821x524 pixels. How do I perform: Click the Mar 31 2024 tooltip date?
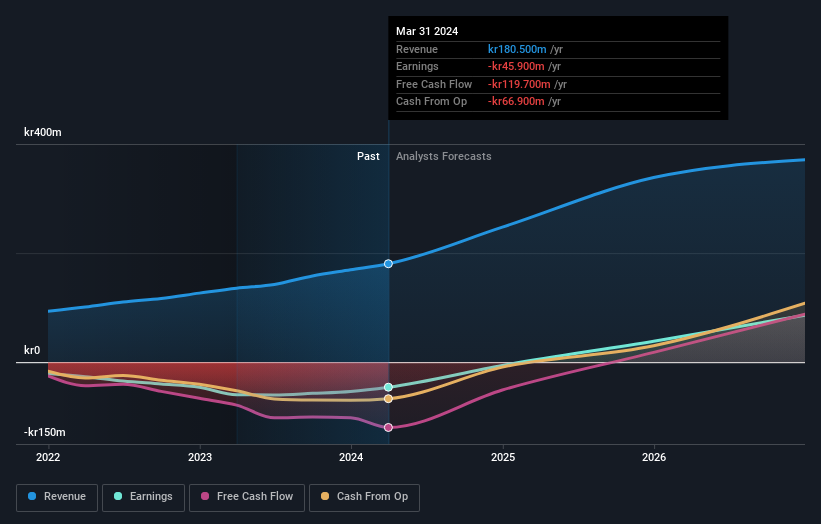tap(427, 31)
